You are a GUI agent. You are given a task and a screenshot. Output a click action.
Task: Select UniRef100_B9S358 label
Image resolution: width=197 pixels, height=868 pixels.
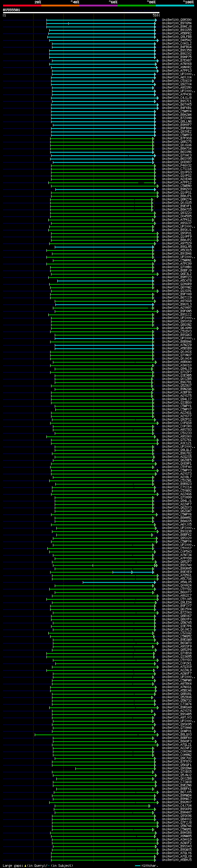177,50
